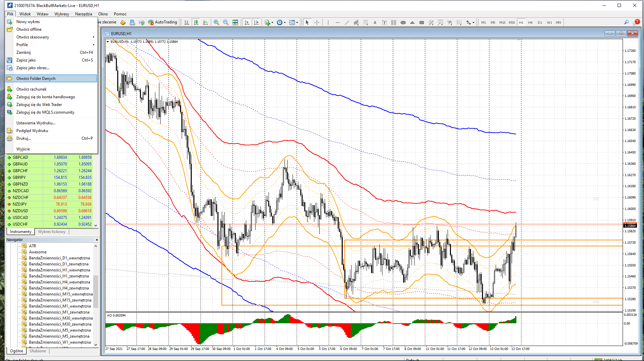Select the text label tool
Viewport: 644px width, 361px height.
pyautogui.click(x=375, y=23)
